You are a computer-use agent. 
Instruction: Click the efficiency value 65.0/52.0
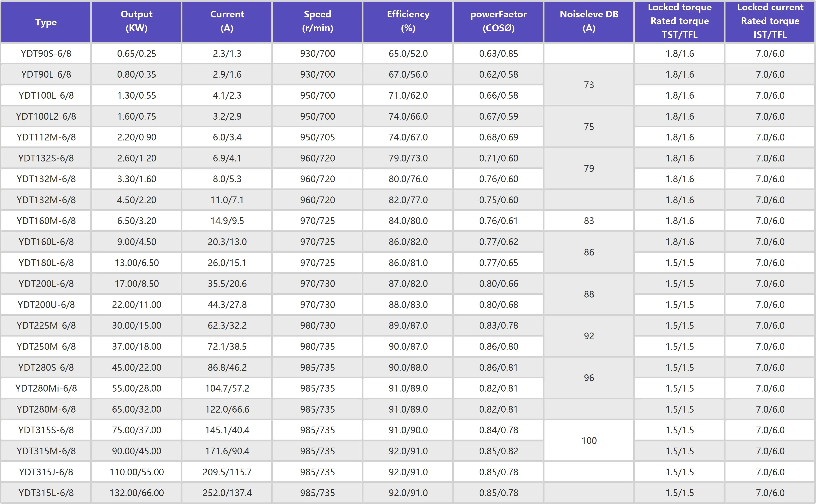pos(408,53)
